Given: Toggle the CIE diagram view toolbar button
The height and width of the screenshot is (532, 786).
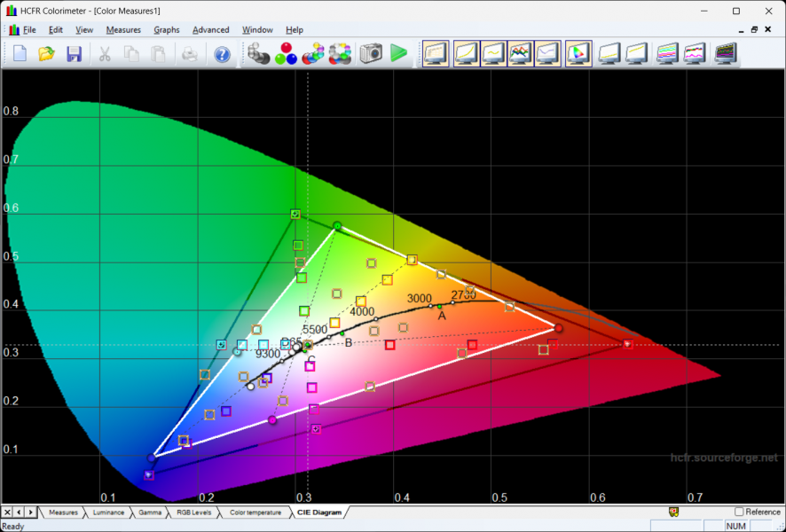Looking at the screenshot, I should 578,54.
